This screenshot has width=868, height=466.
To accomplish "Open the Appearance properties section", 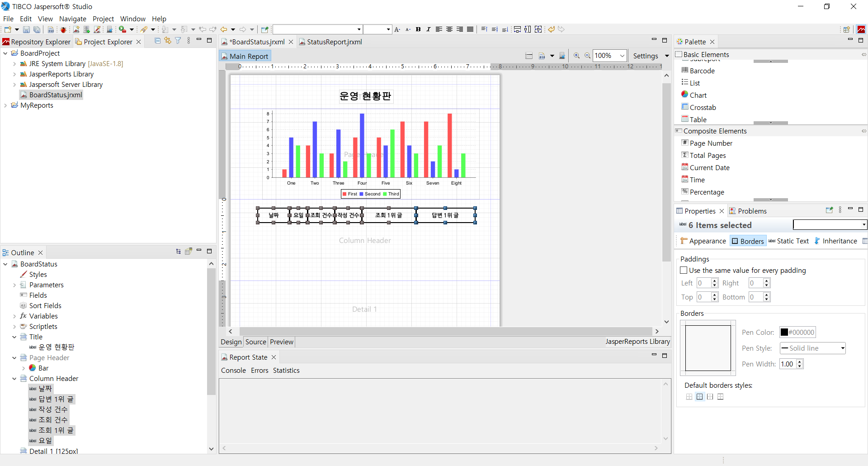I will pyautogui.click(x=703, y=241).
